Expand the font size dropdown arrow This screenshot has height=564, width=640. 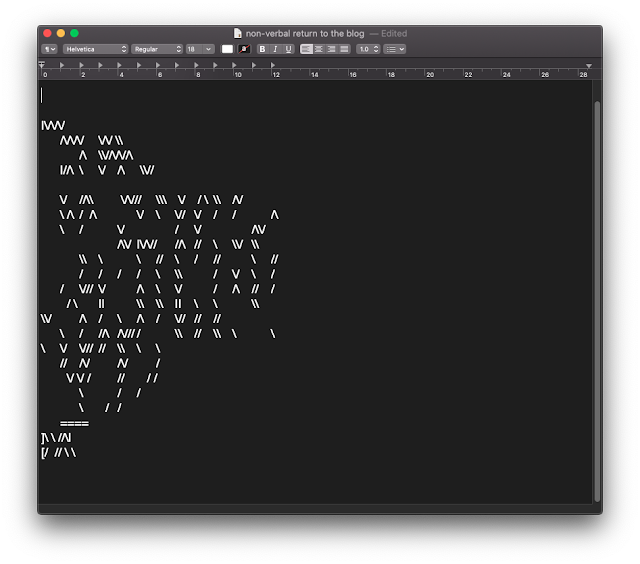click(209, 49)
